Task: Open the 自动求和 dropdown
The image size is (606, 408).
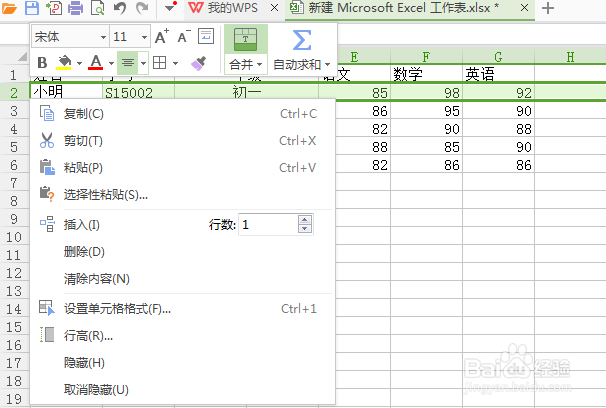Action: (302, 64)
